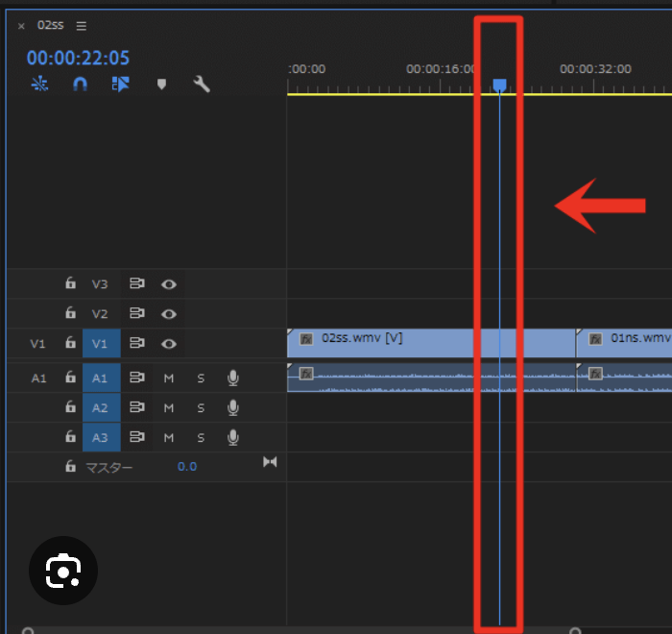Toggle sync lock on track V3
The width and height of the screenshot is (672, 634).
click(137, 284)
